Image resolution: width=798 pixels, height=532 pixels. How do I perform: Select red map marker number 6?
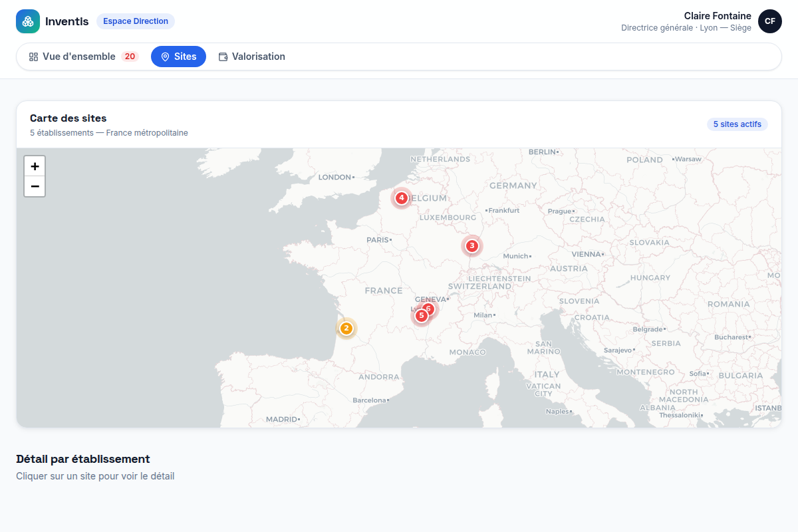(x=430, y=309)
